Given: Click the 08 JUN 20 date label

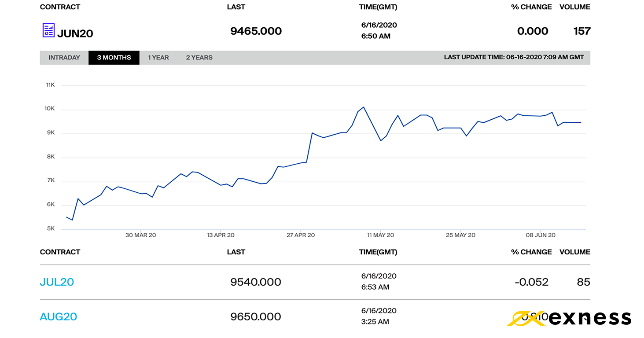Looking at the screenshot, I should pyautogui.click(x=541, y=235).
